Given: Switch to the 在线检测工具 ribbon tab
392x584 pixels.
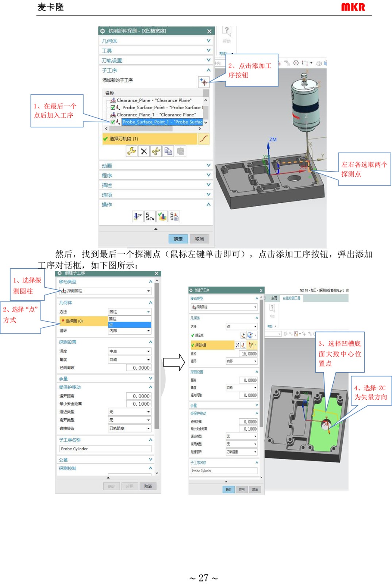Looking at the screenshot, I should point(291,298).
